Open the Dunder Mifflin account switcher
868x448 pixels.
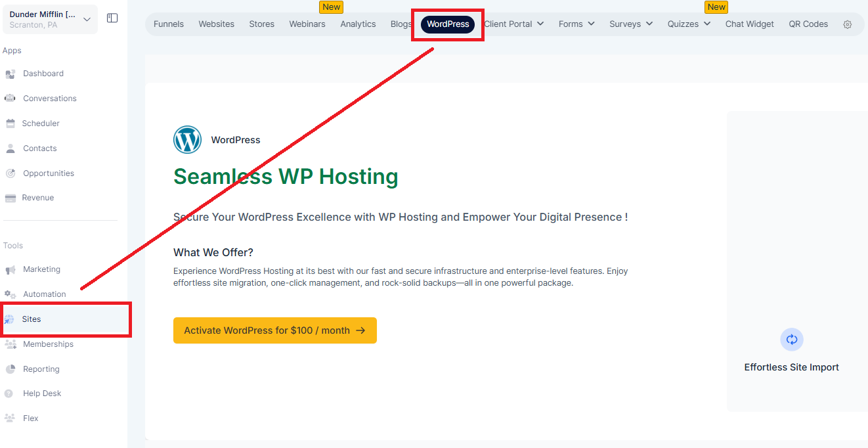pyautogui.click(x=50, y=19)
